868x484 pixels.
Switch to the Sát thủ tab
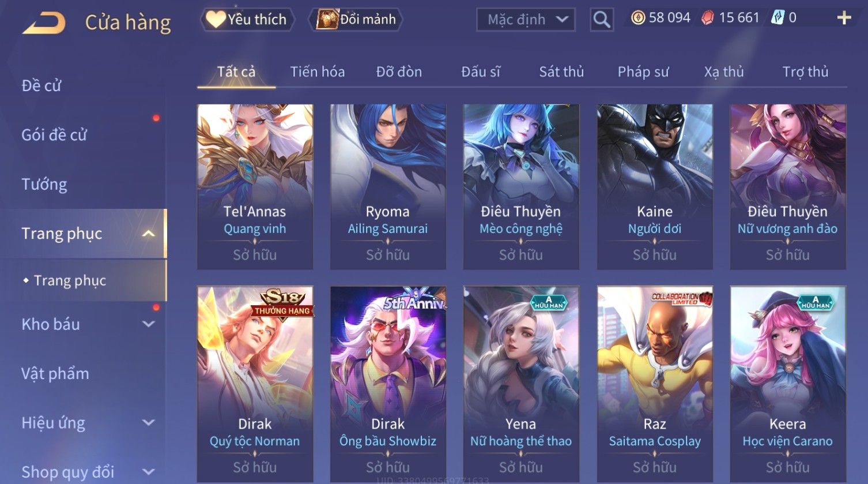561,72
